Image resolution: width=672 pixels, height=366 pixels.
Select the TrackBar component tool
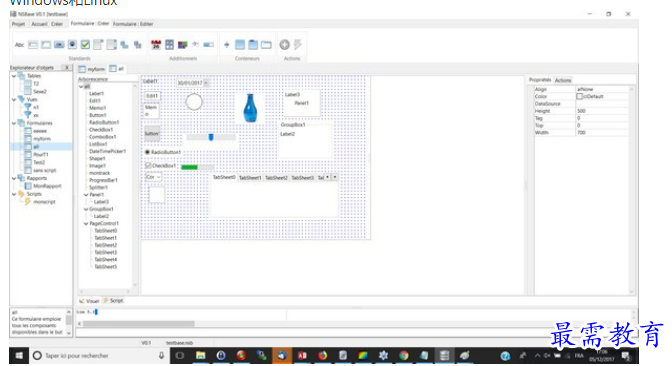pos(195,44)
